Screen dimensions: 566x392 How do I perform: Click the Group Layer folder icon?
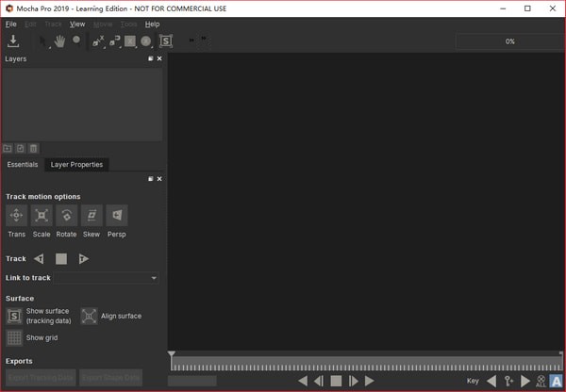[x=8, y=148]
